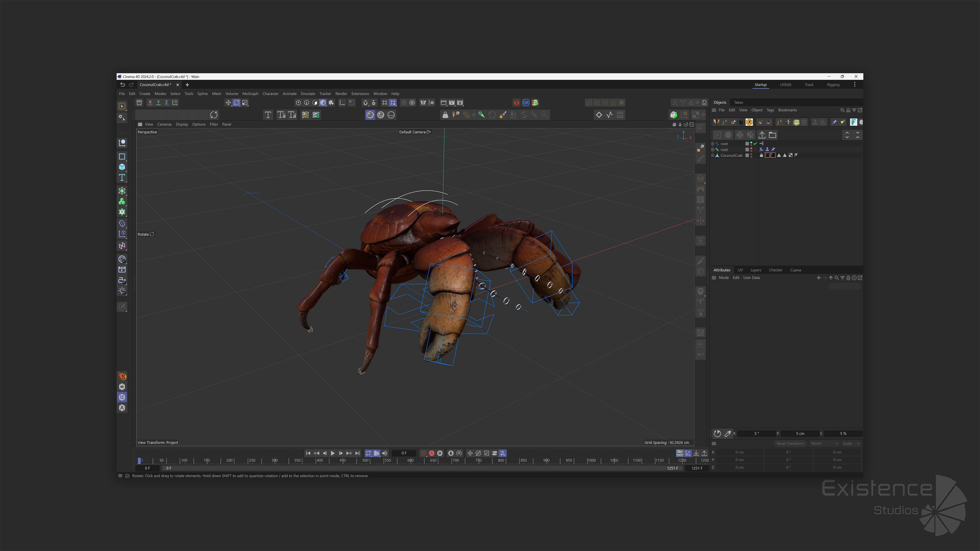Screen dimensions: 980x551
Task: Open Attributes manager hamburger menu
Action: (x=714, y=278)
